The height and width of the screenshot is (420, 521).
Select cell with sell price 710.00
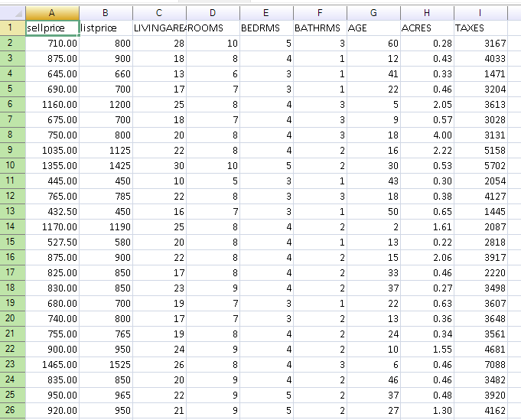[x=52, y=43]
